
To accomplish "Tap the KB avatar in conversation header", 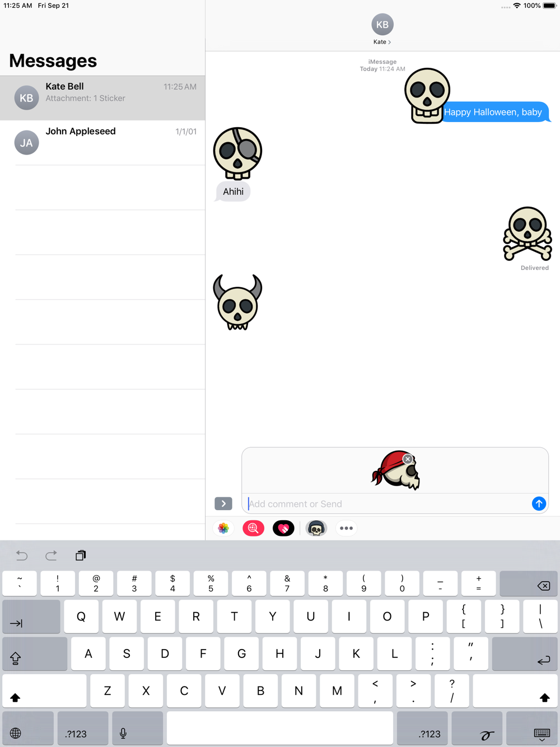I will click(x=382, y=25).
